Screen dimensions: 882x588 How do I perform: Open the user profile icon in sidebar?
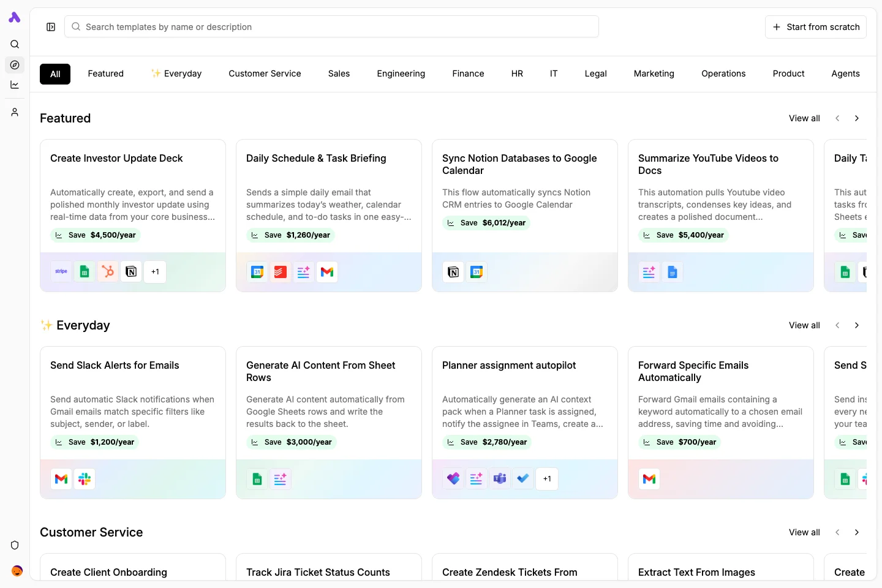click(15, 112)
